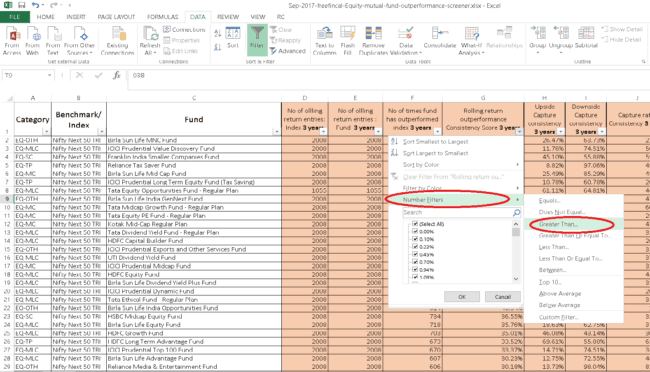Screen dimensions: 650x372
Task: Click Sort A to Z ascending icon
Action: click(x=218, y=33)
